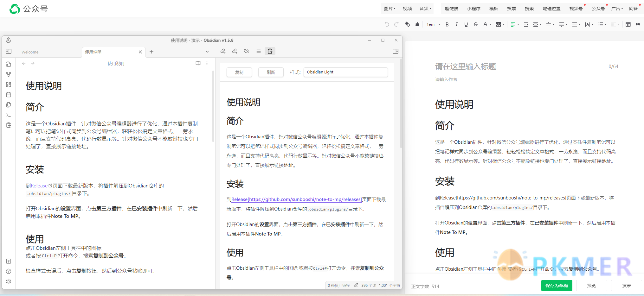Open Obsidian help icon
Image resolution: width=644 pixels, height=296 pixels.
coord(9,271)
